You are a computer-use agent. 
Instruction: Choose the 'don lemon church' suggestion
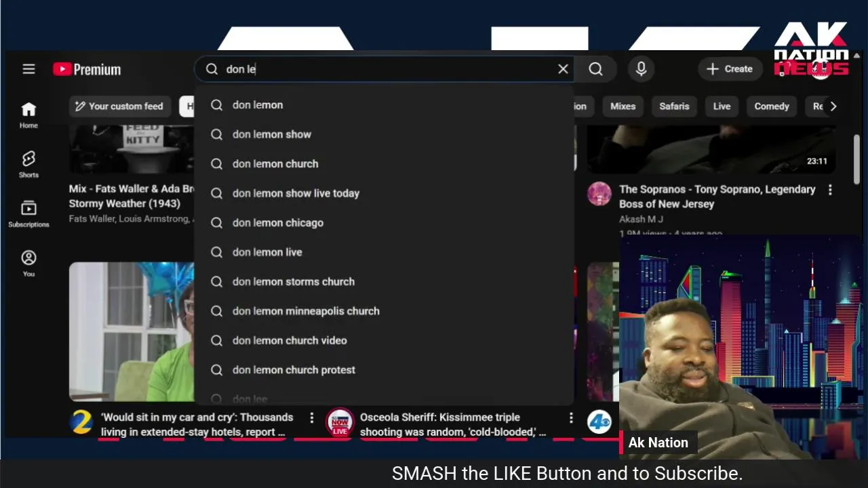point(384,164)
